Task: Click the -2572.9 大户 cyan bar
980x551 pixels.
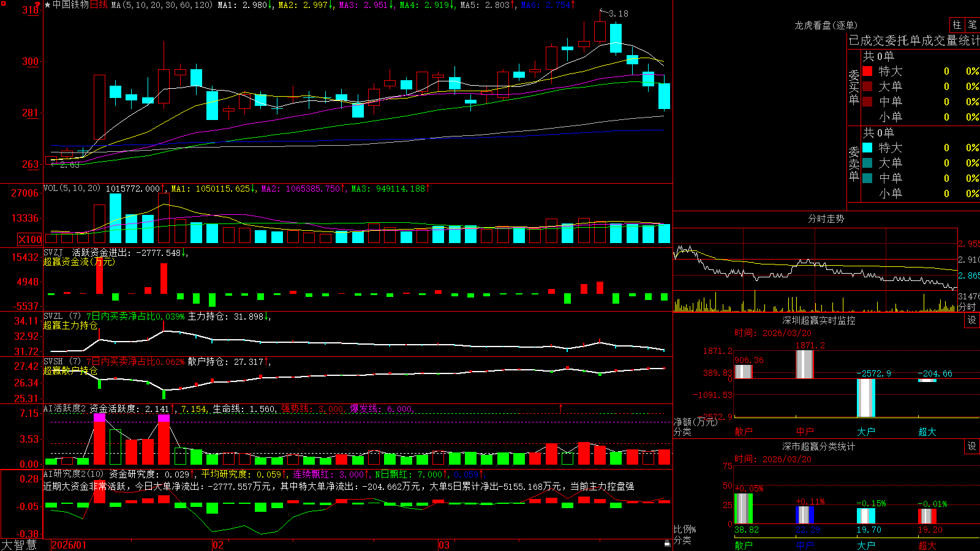Action: (865, 399)
